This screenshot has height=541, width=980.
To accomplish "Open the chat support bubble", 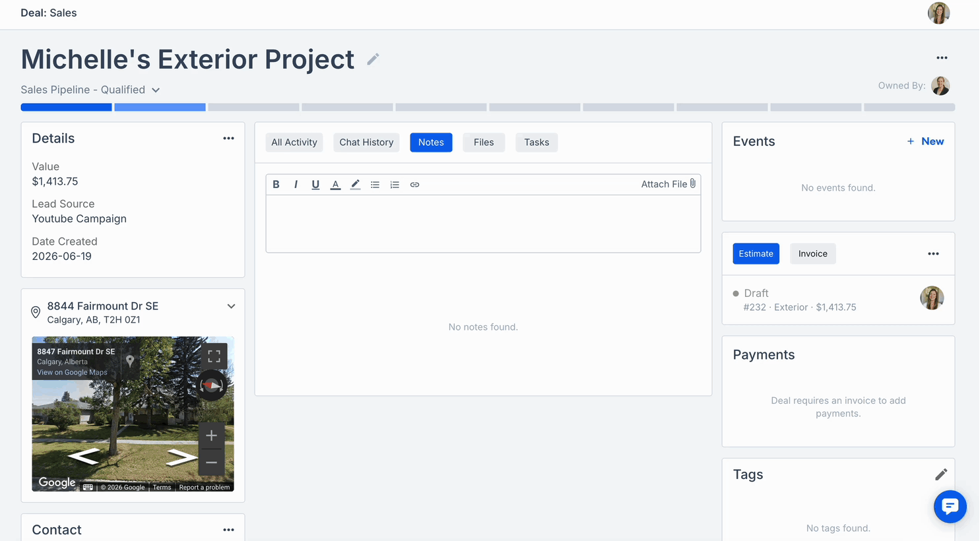I will point(950,507).
